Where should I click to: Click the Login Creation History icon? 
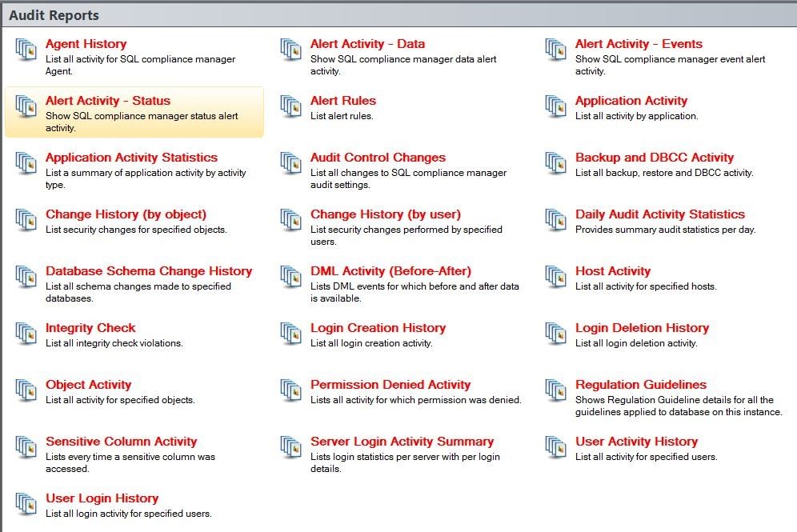(290, 334)
